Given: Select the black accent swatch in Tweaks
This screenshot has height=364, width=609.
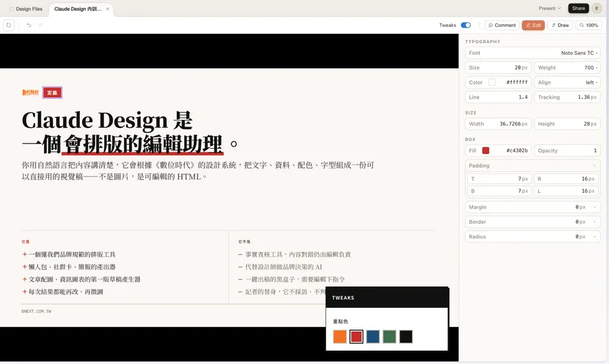Looking at the screenshot, I should coord(406,336).
